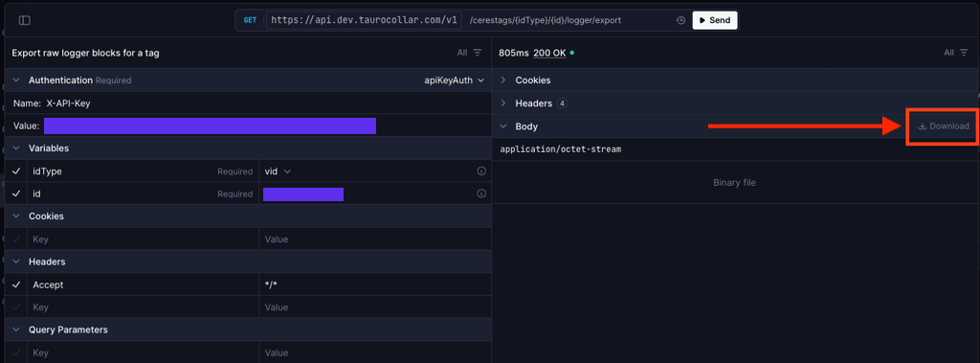
Task: Toggle the sidebar panel icon
Action: click(24, 21)
